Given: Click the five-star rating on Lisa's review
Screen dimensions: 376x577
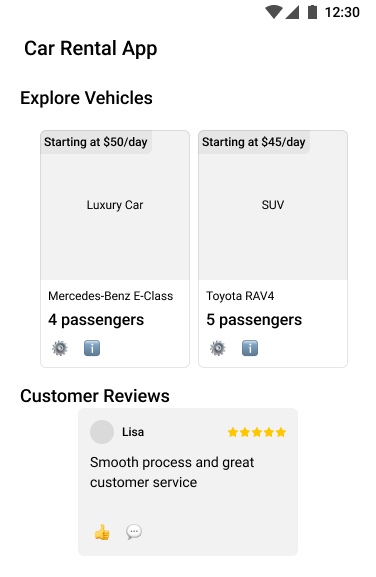Looking at the screenshot, I should (257, 432).
